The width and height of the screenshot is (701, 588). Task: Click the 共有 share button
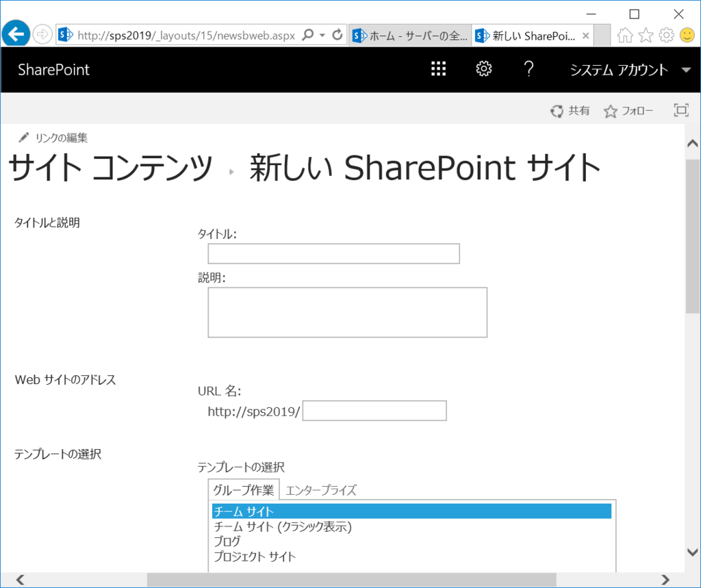tap(570, 110)
